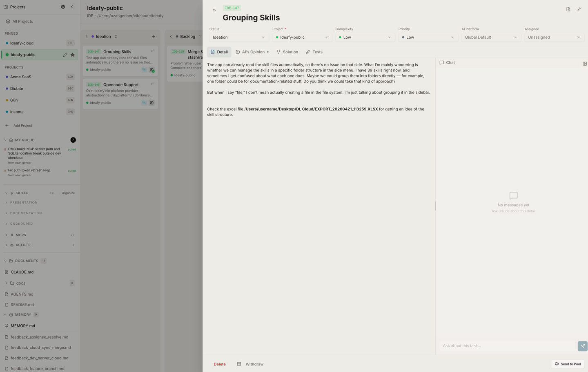
Task: Click Organize in the Skills section
Action: pos(68,193)
